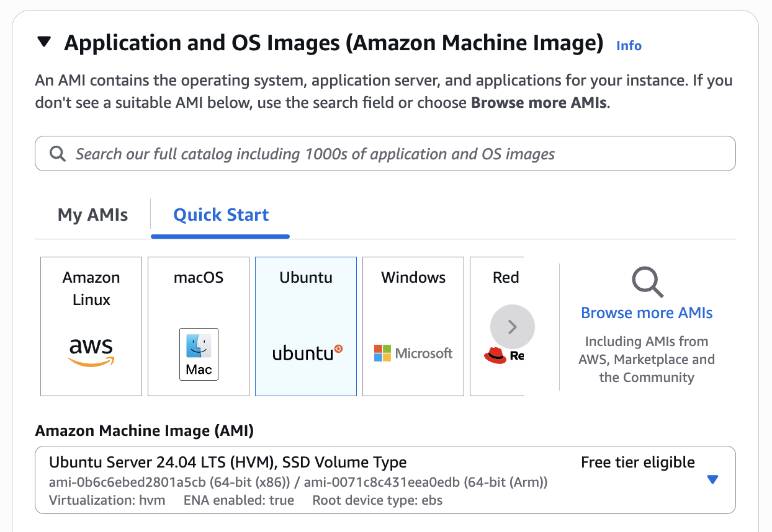772x532 pixels.
Task: Click the magnifier icon in the search field
Action: click(x=58, y=154)
